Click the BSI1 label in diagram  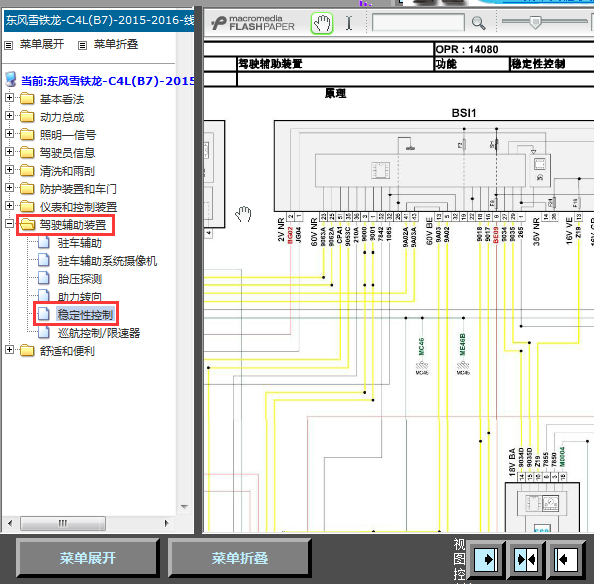[x=464, y=113]
